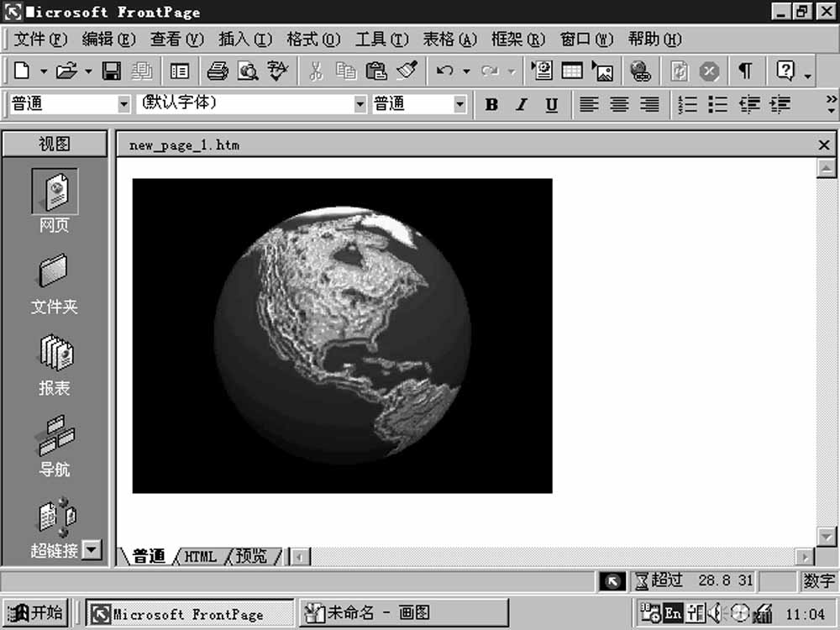Viewport: 840px width, 630px height.
Task: Preview in browser with magnifier icon
Action: [248, 71]
